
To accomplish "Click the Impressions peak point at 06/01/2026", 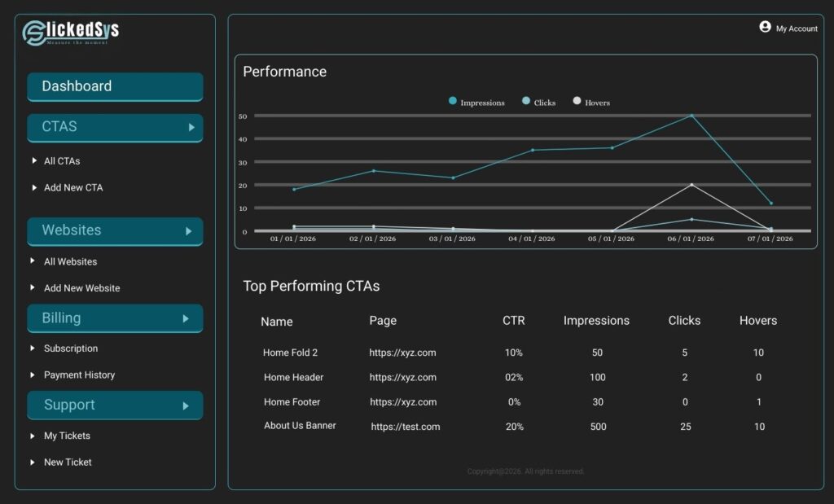I will point(691,116).
